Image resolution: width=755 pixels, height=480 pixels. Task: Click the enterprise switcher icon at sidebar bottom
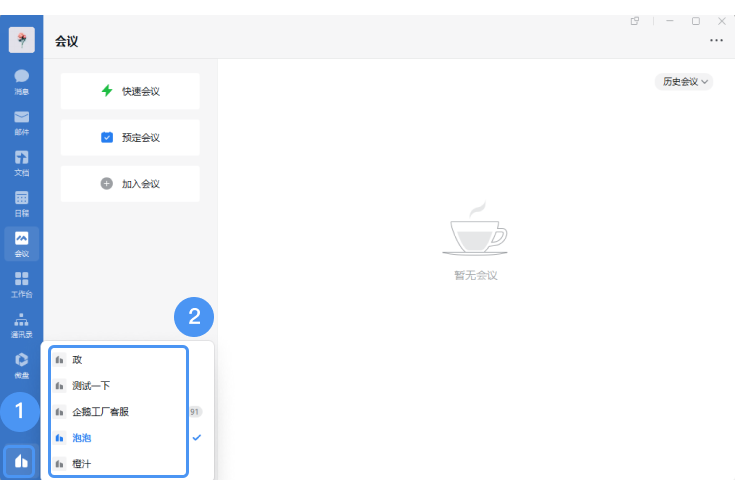[x=21, y=461]
